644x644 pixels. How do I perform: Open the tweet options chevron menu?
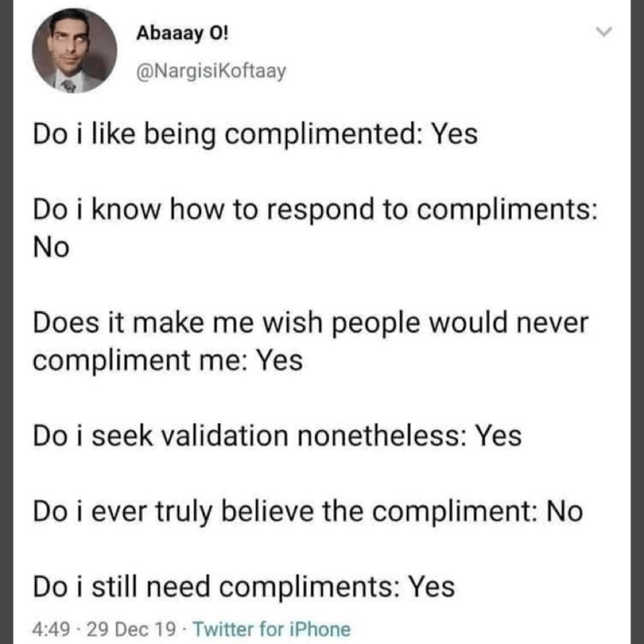point(603,31)
